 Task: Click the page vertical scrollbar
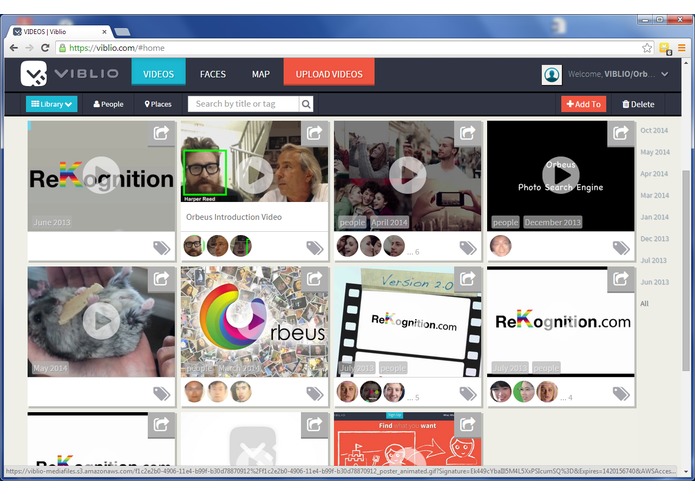pos(686,269)
